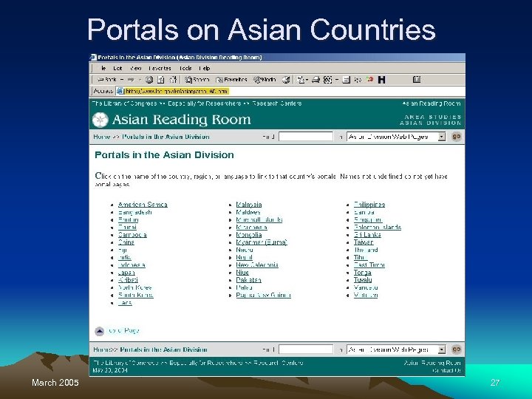532x399 pixels.
Task: Click the Discuss page icon in toolbar
Action: 346,80
